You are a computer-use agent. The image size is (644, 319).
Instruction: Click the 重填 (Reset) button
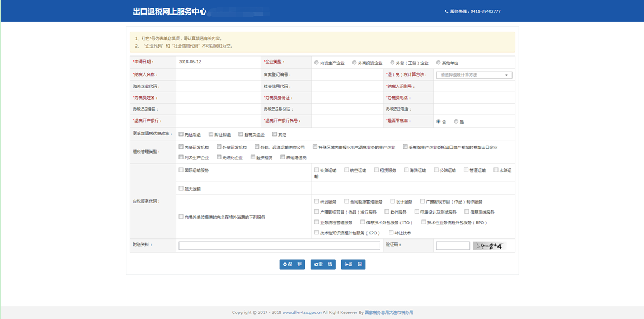tap(323, 264)
